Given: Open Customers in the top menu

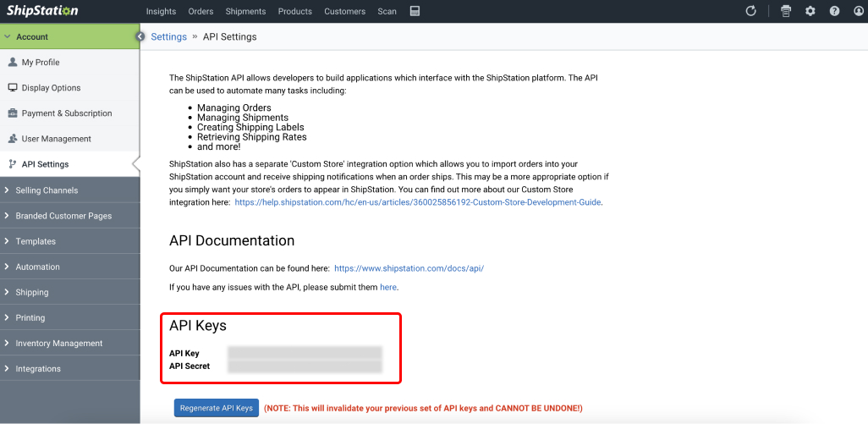Looking at the screenshot, I should point(345,11).
